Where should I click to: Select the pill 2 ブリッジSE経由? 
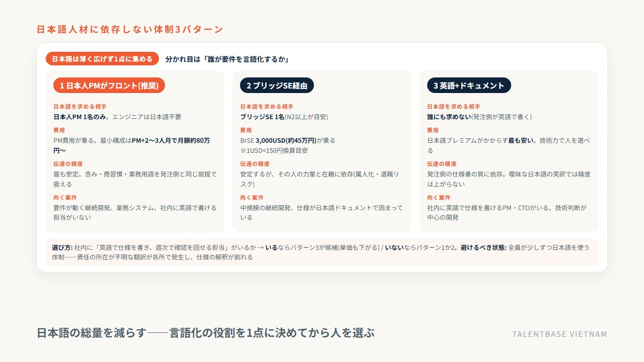coord(277,85)
